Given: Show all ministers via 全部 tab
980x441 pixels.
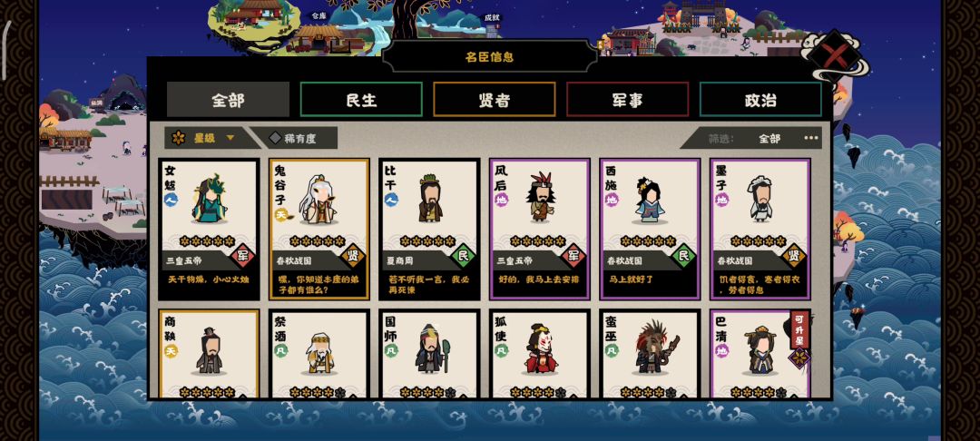Looking at the screenshot, I should coord(228,100).
